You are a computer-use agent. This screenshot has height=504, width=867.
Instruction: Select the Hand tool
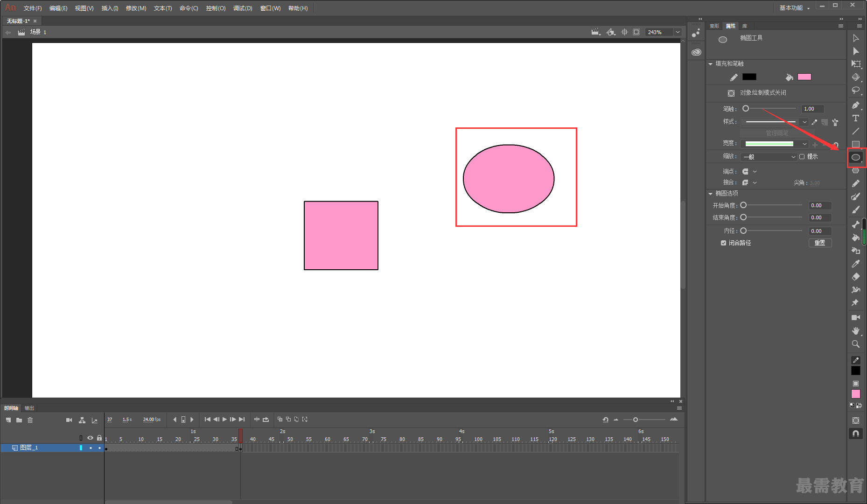point(855,331)
